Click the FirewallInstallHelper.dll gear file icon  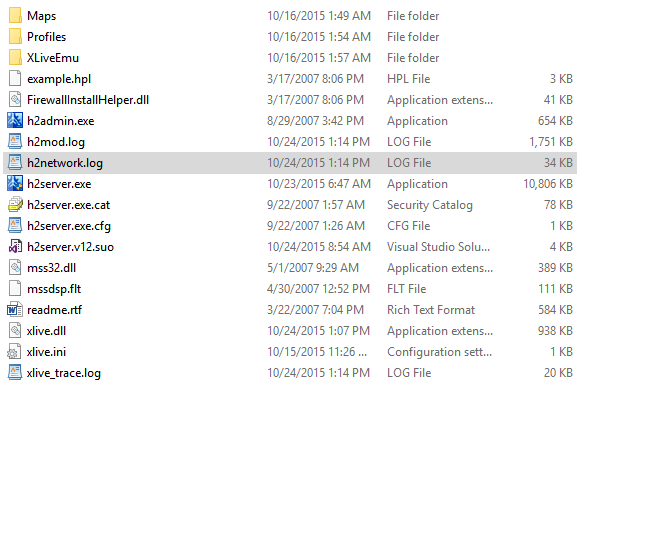click(x=15, y=100)
